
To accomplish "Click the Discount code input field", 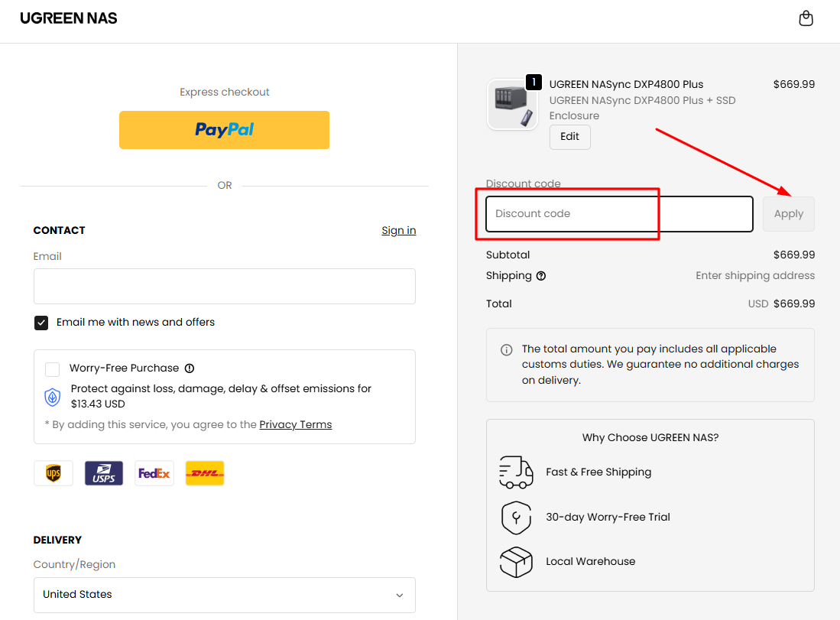I will 618,214.
